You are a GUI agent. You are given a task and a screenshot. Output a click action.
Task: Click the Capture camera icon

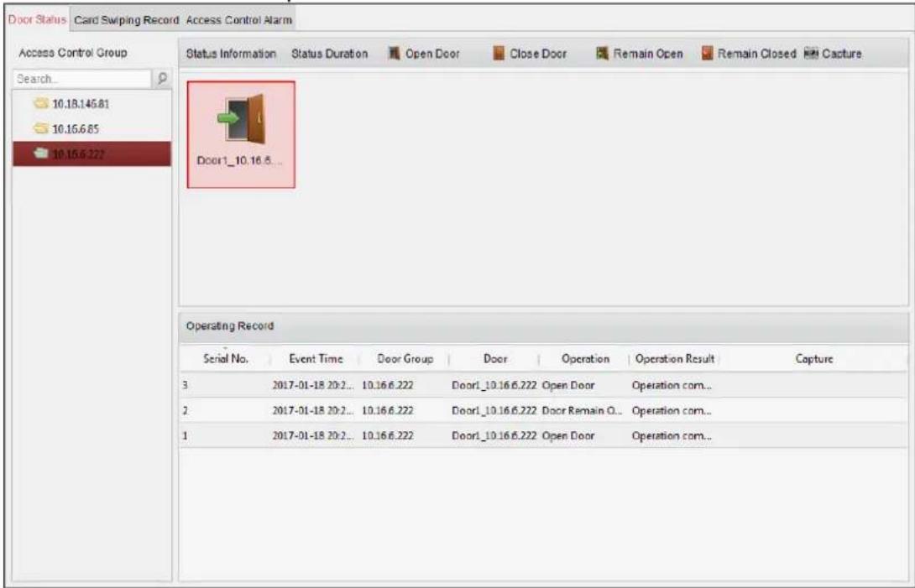click(811, 54)
